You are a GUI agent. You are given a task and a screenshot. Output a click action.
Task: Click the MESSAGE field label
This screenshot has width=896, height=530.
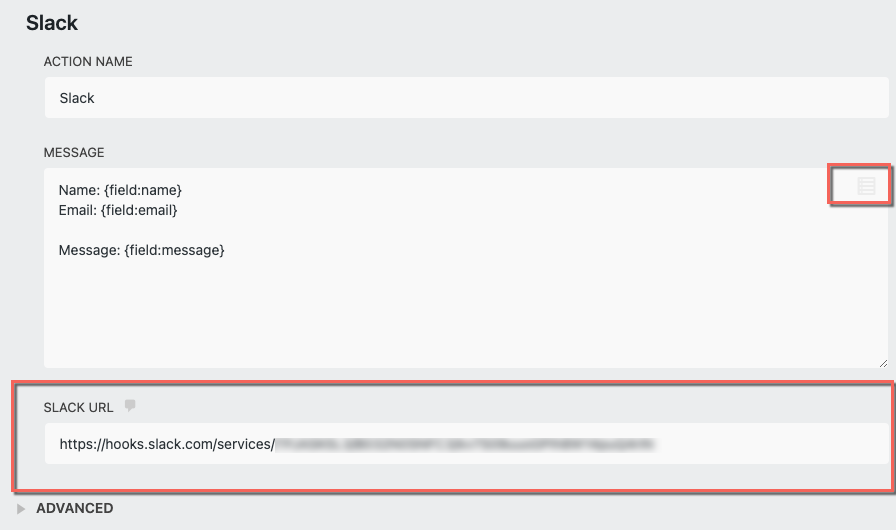pos(74,153)
